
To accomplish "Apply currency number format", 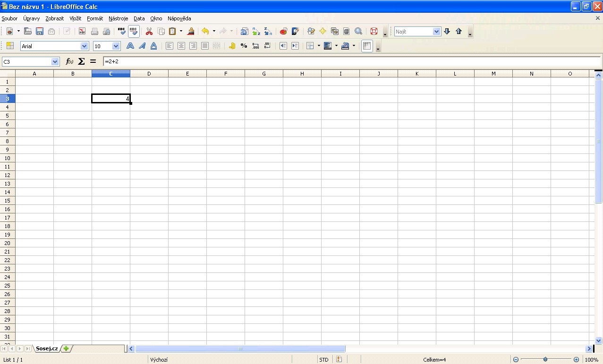I will click(x=232, y=46).
